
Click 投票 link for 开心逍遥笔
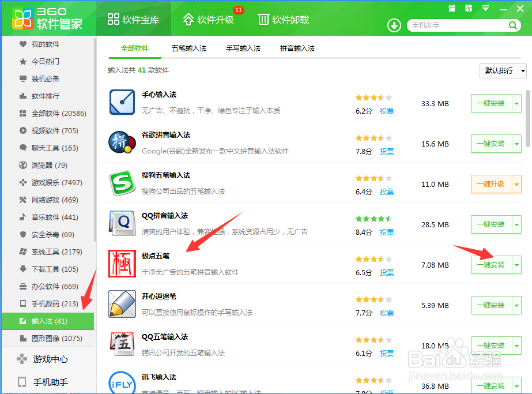[386, 313]
